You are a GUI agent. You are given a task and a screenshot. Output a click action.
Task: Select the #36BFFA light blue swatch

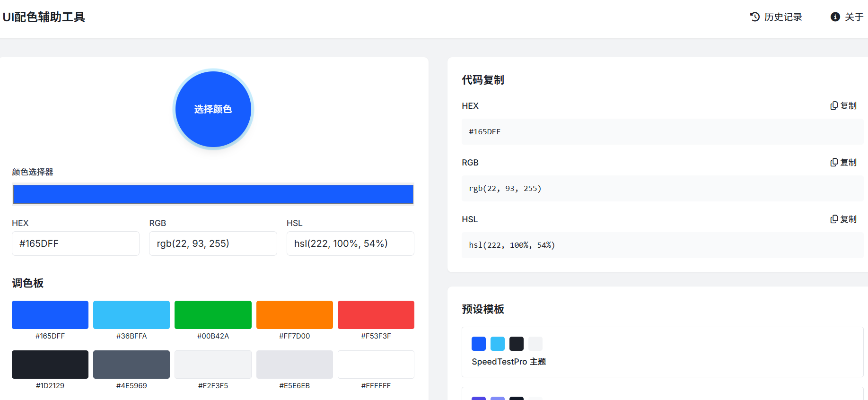pyautogui.click(x=132, y=315)
